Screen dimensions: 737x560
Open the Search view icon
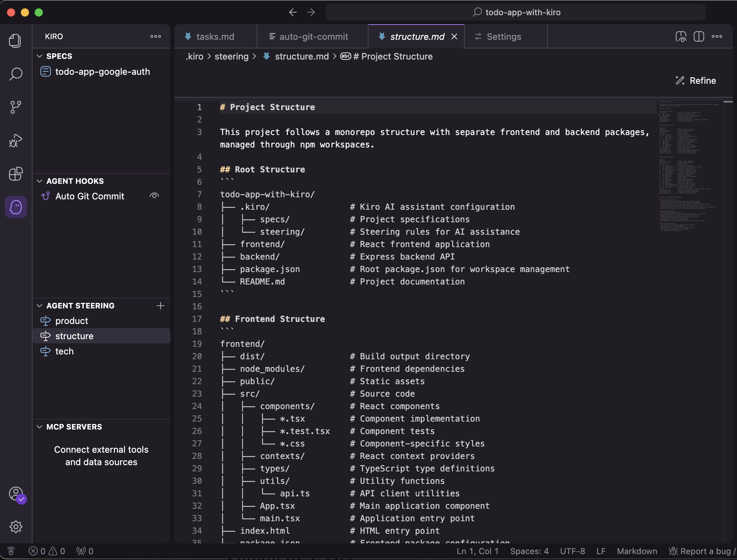pyautogui.click(x=15, y=74)
